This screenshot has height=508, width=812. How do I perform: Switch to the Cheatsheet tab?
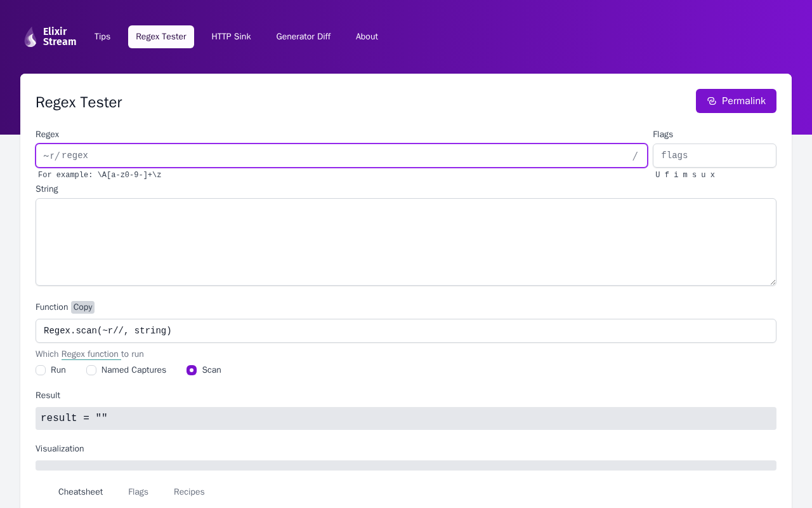pyautogui.click(x=81, y=492)
